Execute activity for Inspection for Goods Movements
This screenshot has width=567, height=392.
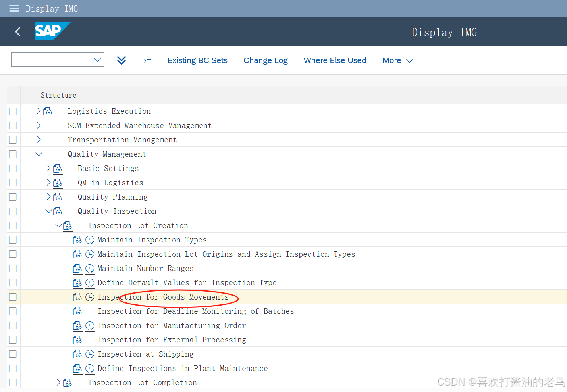pyautogui.click(x=90, y=297)
